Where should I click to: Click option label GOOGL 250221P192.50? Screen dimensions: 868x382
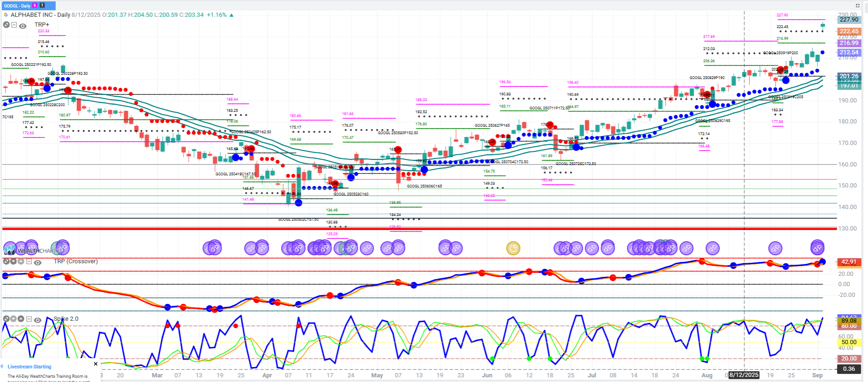31,65
